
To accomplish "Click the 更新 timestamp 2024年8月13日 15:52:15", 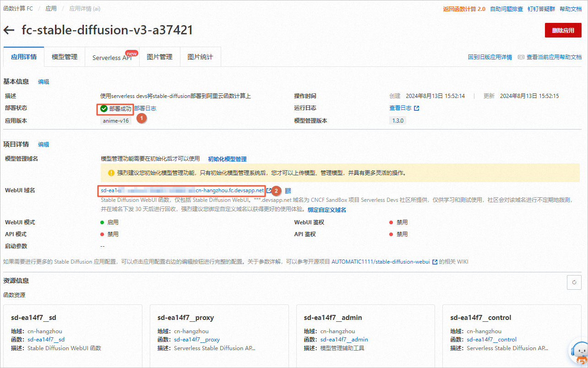I will [x=529, y=96].
